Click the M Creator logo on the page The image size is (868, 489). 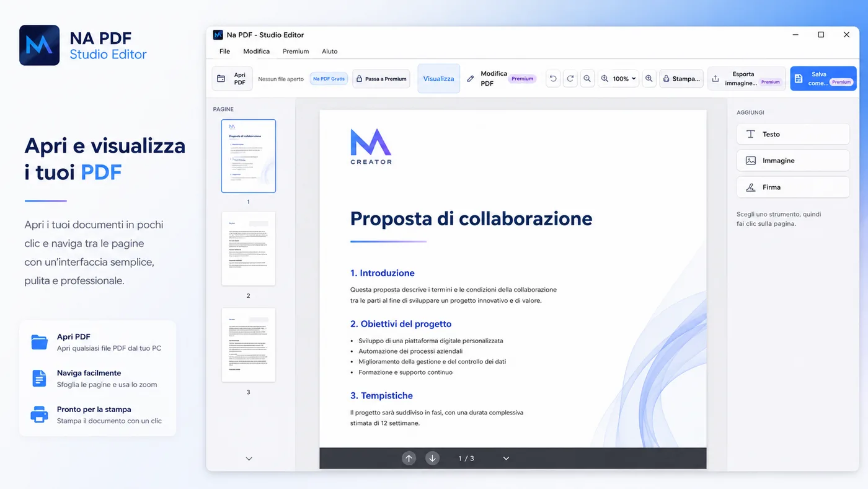(371, 146)
